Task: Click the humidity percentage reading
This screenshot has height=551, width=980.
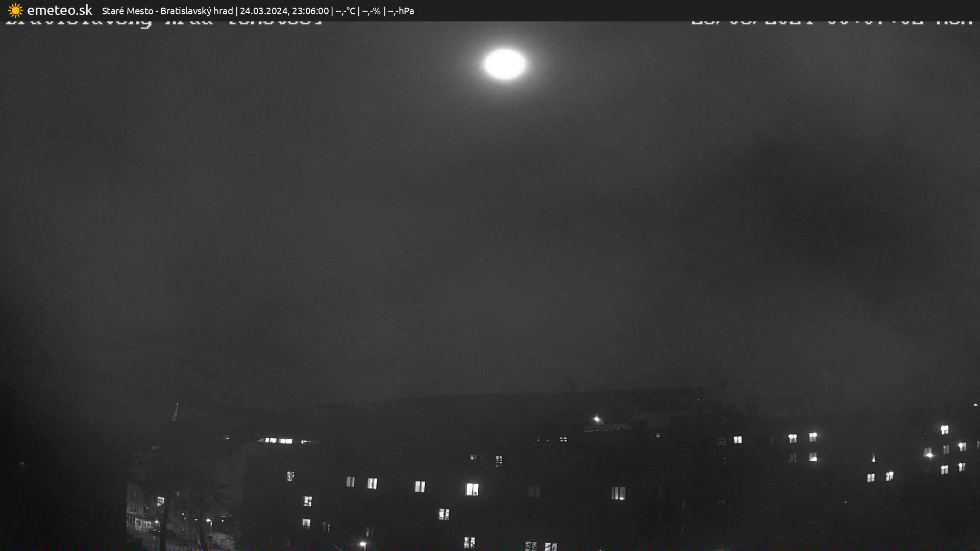Action: (371, 11)
